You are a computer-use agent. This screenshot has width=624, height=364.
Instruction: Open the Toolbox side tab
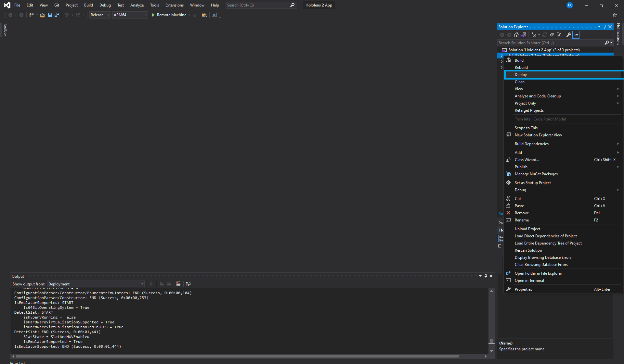click(5, 30)
